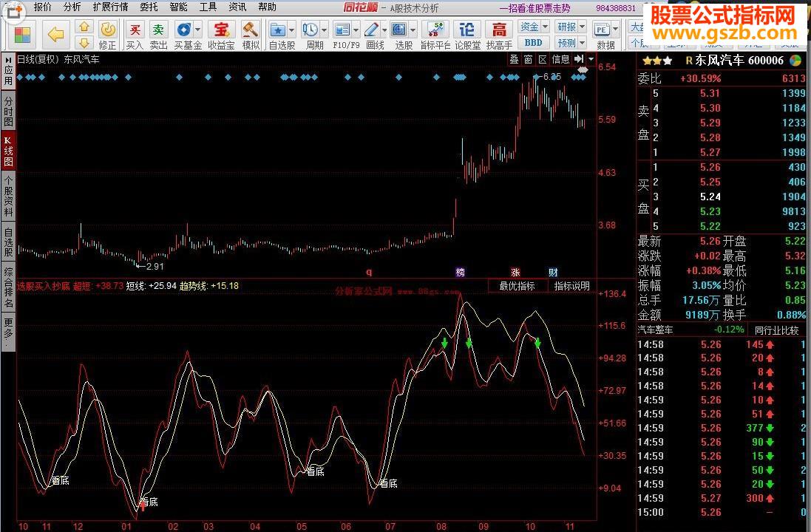Open the 卖出 sell tool
811x532 pixels.
(158, 35)
